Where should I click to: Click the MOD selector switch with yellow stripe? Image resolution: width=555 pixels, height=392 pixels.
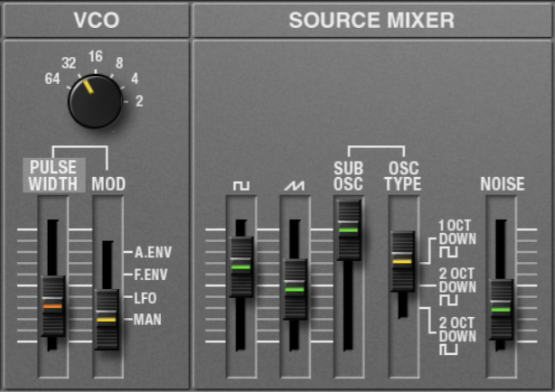pos(107,320)
